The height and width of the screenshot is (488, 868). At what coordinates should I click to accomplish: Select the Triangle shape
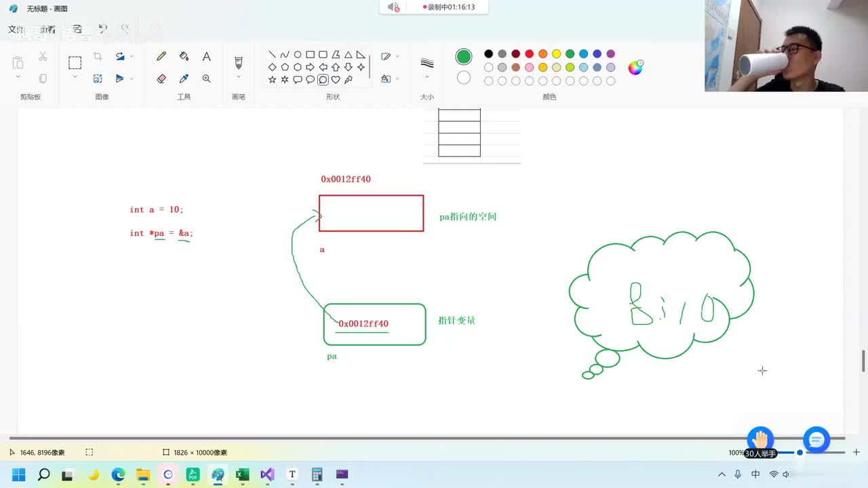348,55
